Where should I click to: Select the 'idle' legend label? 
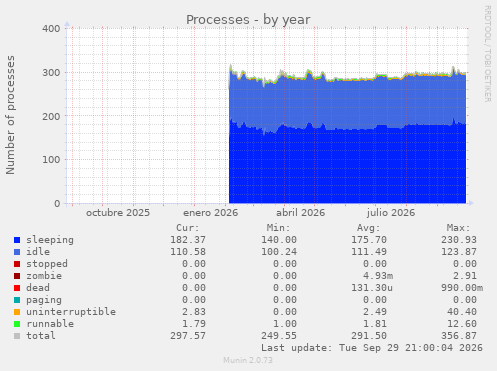coord(38,252)
